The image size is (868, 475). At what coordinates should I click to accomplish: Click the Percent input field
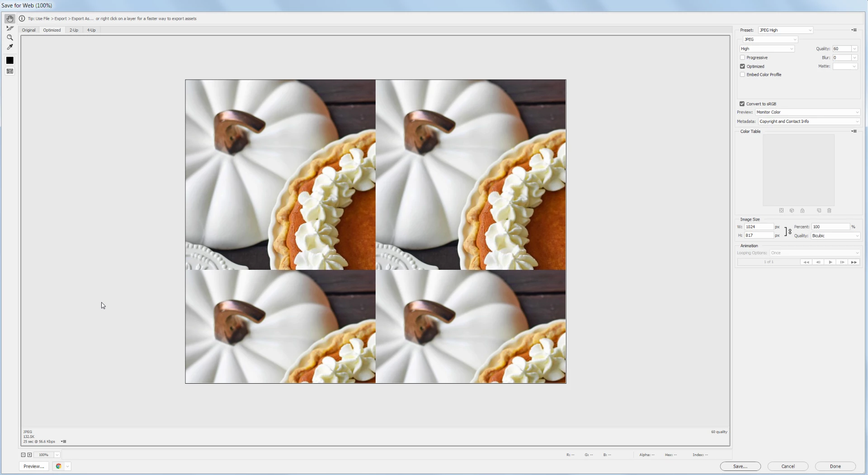point(831,227)
